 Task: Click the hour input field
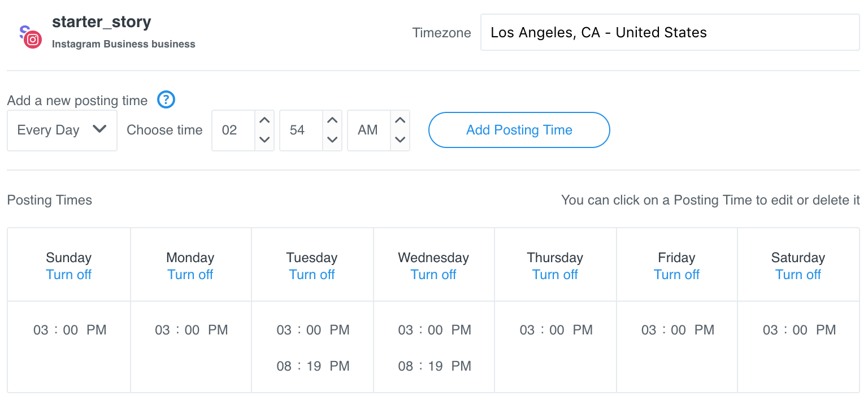click(233, 131)
